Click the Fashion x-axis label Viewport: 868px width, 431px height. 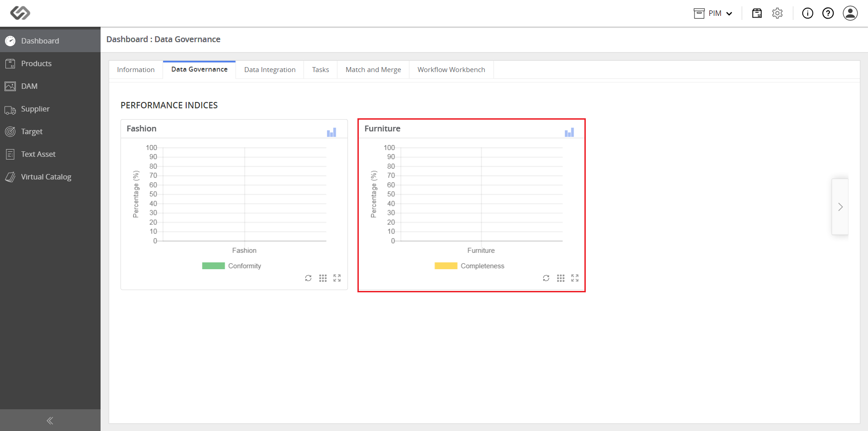(x=244, y=251)
